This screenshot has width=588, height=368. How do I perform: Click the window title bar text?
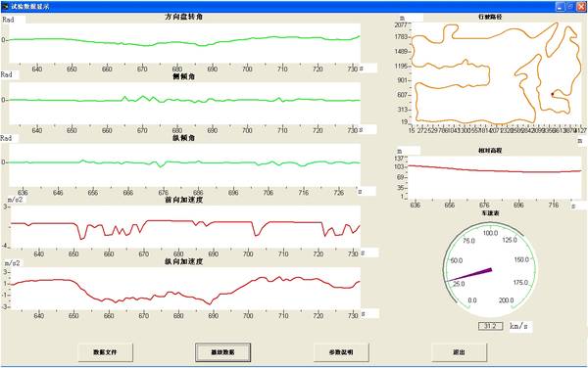pyautogui.click(x=30, y=7)
